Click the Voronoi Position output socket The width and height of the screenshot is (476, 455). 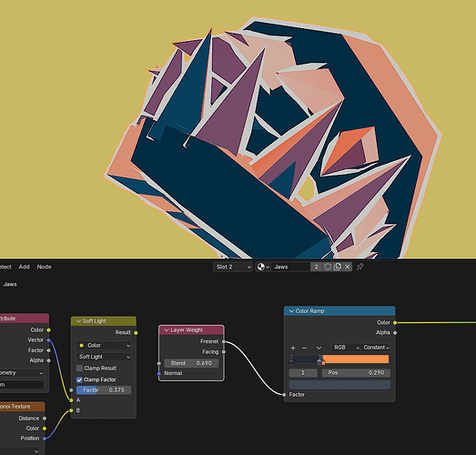[45, 439]
